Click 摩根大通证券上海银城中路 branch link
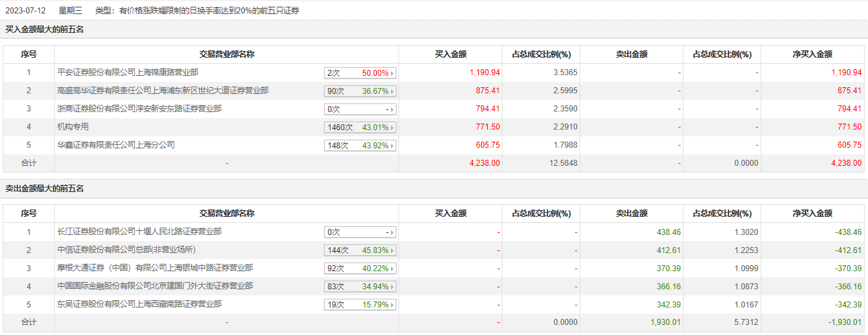Viewport: 868px width, 335px height. click(156, 268)
